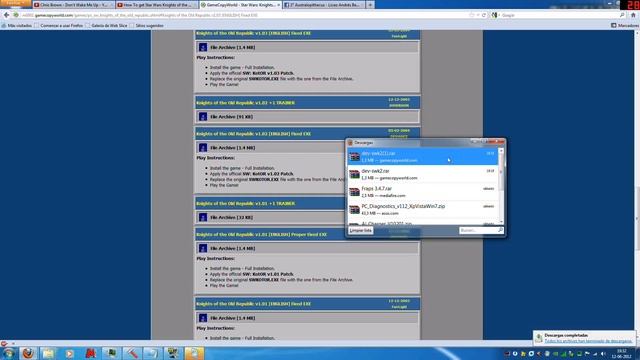Bookmark page with the star icon
640x360 pixels.
(x=471, y=15)
